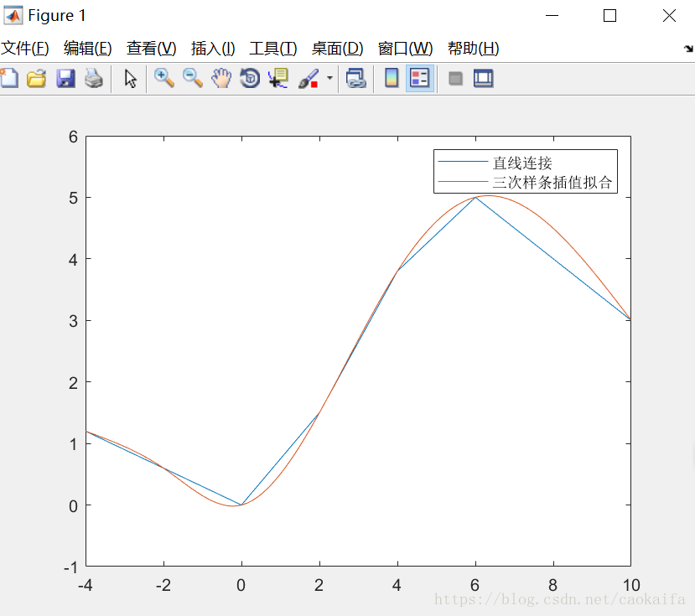Click the Hide Plot Tools icon
The image size is (695, 616).
(x=456, y=79)
